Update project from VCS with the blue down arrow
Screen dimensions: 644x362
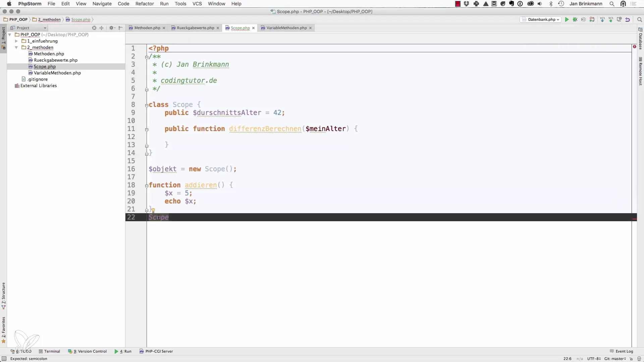click(x=602, y=19)
